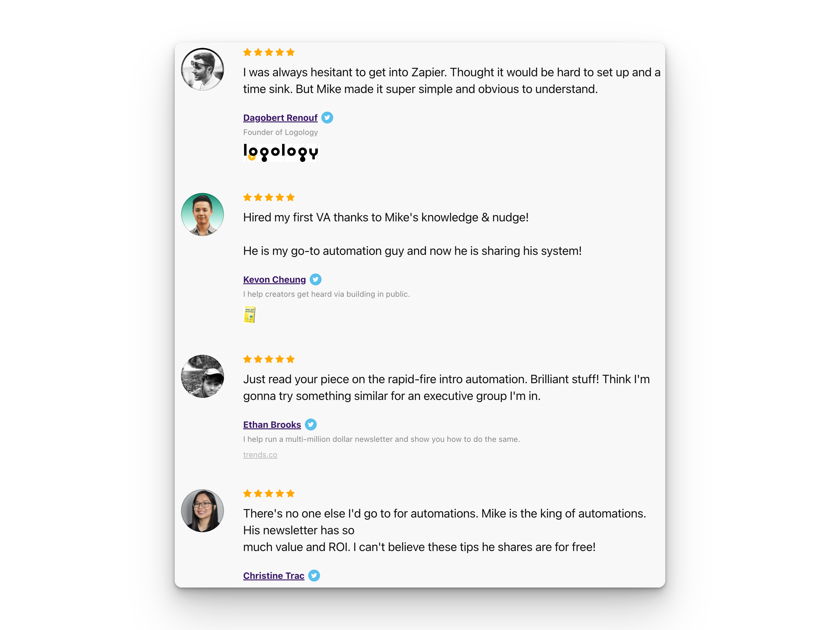This screenshot has width=840, height=630.
Task: Click Christine Trac's avatar photo
Action: 203,511
